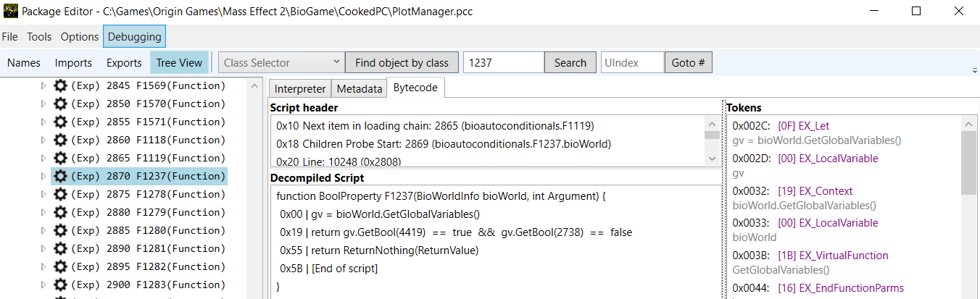
Task: Expand the 2900 F1283 tree node
Action: [x=43, y=285]
